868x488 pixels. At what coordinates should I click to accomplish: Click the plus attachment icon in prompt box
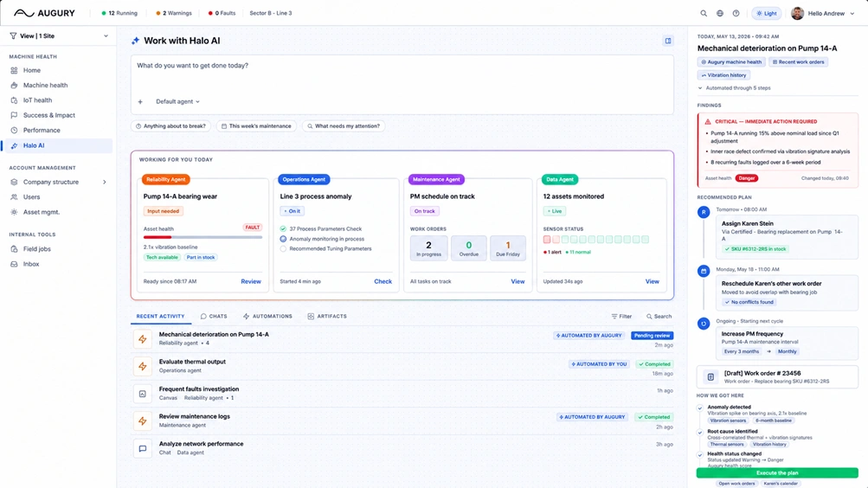click(140, 102)
